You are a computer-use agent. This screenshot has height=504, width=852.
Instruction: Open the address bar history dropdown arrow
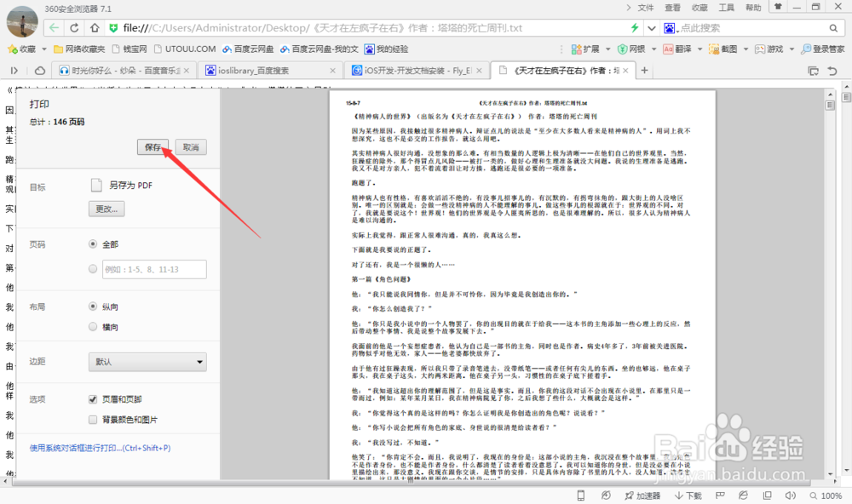pos(652,28)
